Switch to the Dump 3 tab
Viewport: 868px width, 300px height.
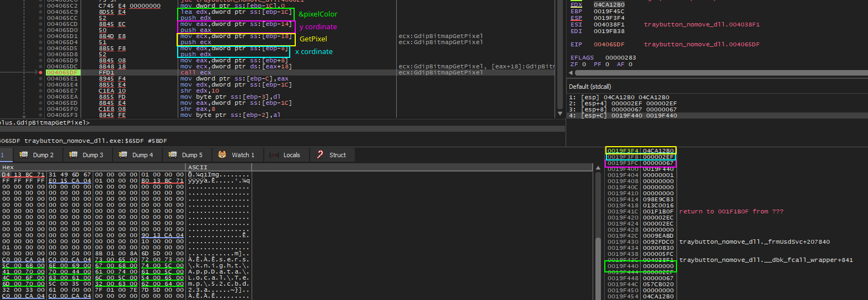tap(87, 155)
